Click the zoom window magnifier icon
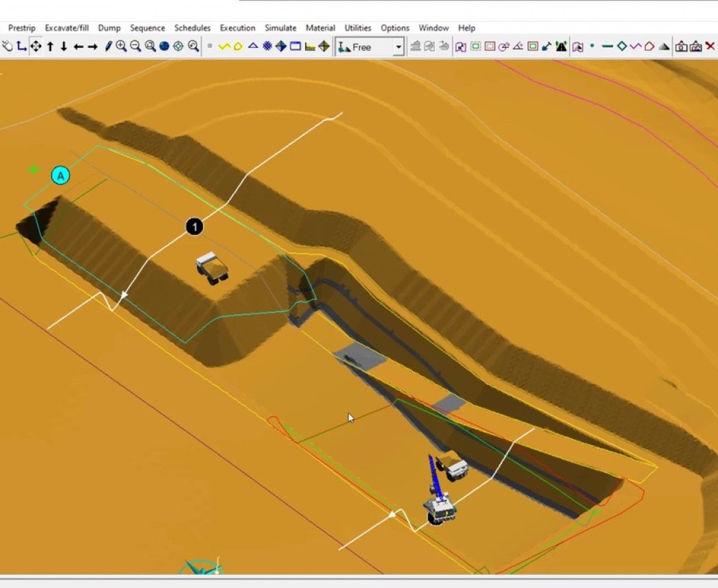 [x=150, y=46]
